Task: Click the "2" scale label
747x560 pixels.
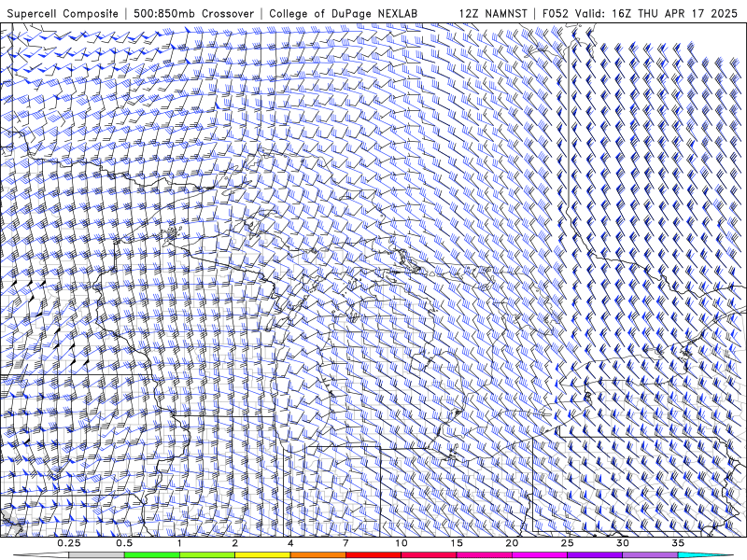Action: [235, 543]
